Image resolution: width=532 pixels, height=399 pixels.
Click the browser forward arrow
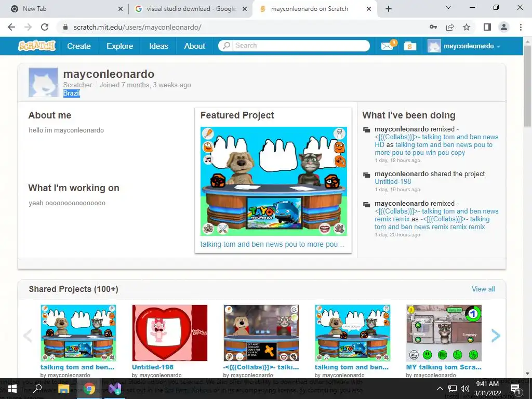point(28,27)
